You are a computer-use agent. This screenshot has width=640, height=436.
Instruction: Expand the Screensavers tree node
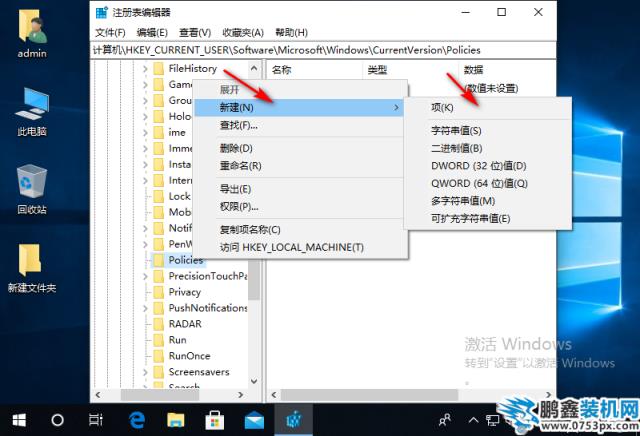(x=145, y=372)
